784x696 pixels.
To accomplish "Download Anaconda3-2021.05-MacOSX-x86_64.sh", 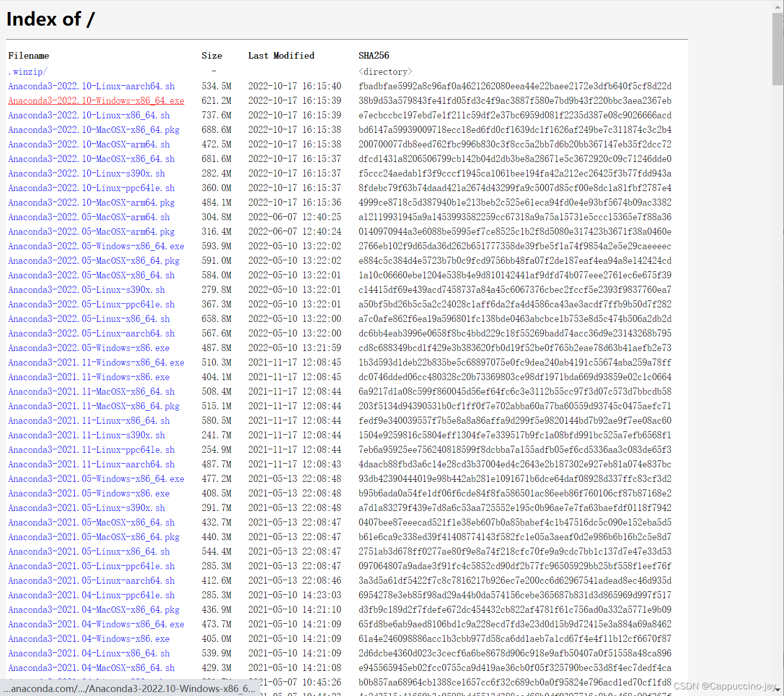I will pyautogui.click(x=91, y=523).
